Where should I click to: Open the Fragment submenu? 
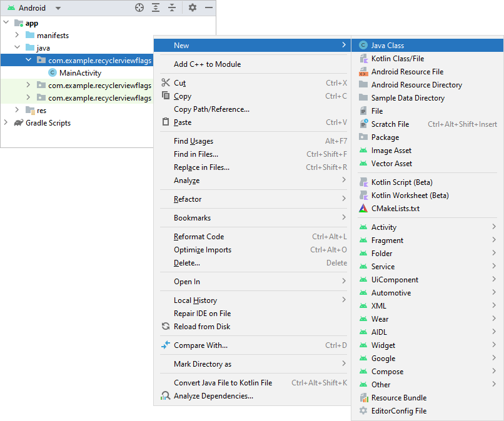[x=428, y=240]
